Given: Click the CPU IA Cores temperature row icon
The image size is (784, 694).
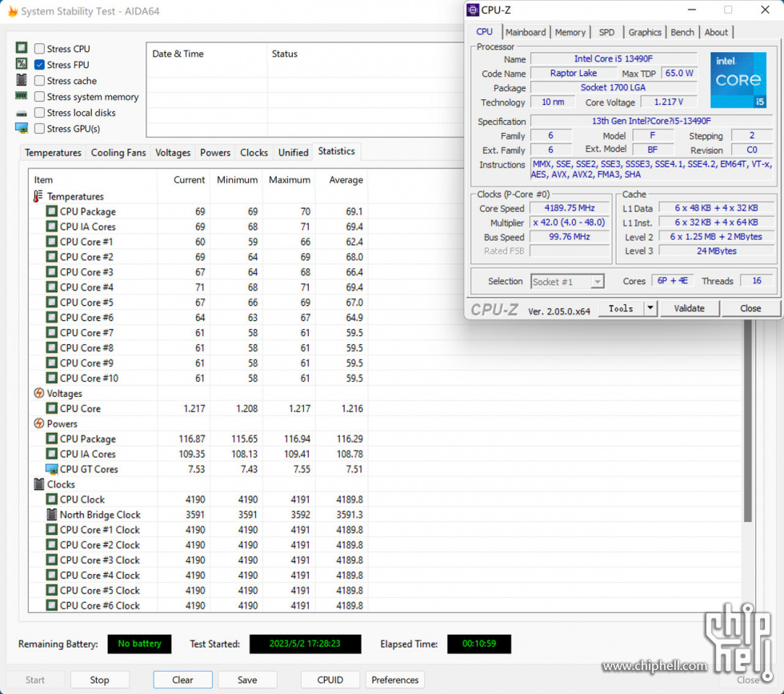Looking at the screenshot, I should tap(51, 227).
